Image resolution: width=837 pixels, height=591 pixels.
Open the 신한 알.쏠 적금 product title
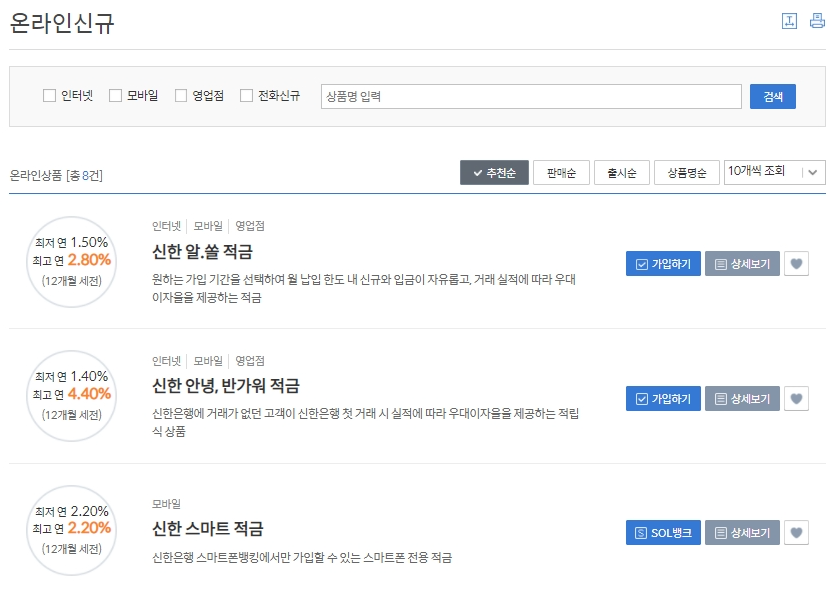click(x=202, y=251)
